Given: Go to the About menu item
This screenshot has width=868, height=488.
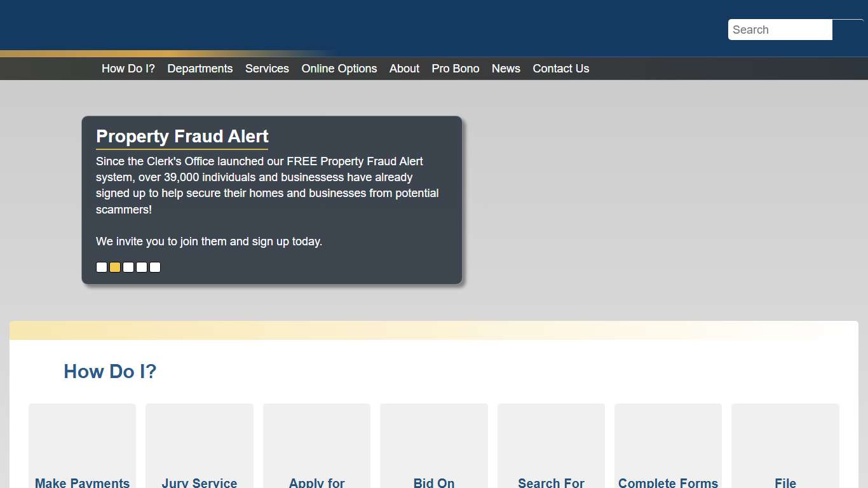Looking at the screenshot, I should 404,69.
